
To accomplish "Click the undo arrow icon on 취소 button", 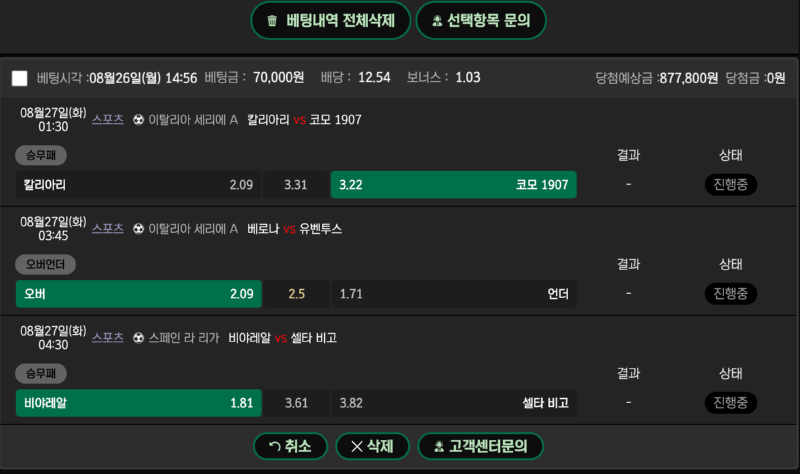I will click(x=274, y=446).
